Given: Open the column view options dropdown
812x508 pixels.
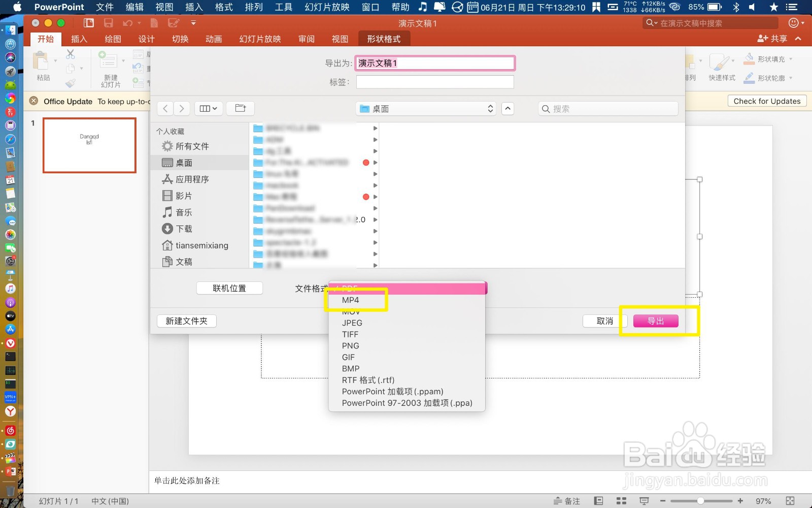Looking at the screenshot, I should [208, 108].
